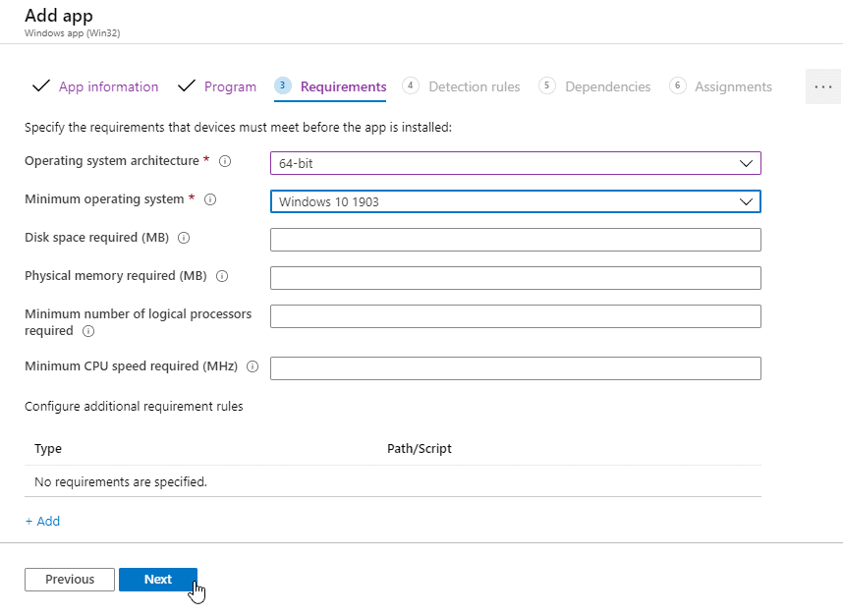Click info icon for logical processors requirement
This screenshot has width=843, height=616.
(x=88, y=331)
